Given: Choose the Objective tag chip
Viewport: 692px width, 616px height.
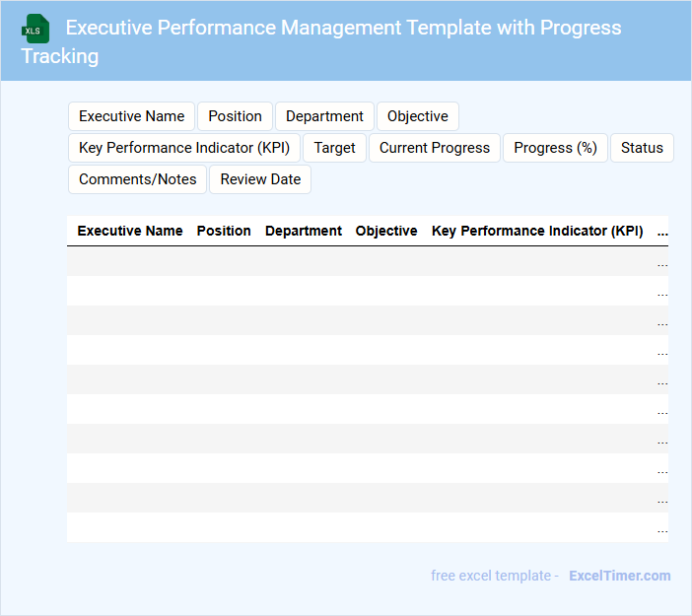Looking at the screenshot, I should click(417, 116).
